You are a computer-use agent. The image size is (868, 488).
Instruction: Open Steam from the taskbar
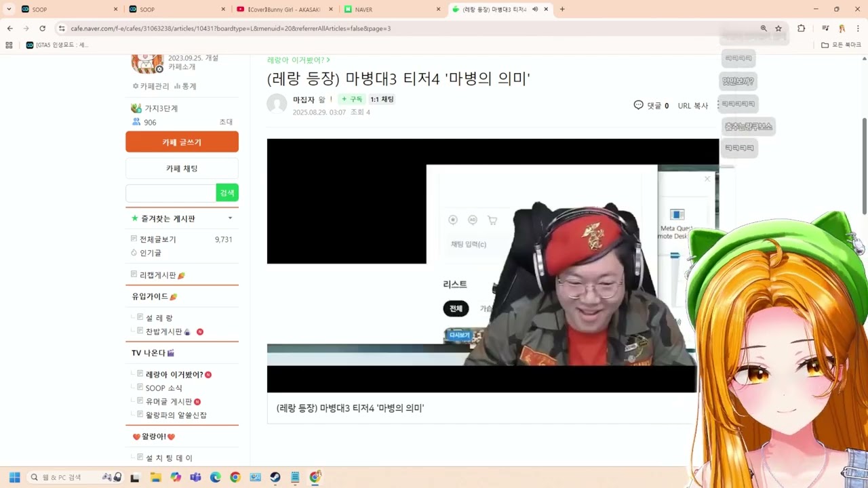[275, 477]
